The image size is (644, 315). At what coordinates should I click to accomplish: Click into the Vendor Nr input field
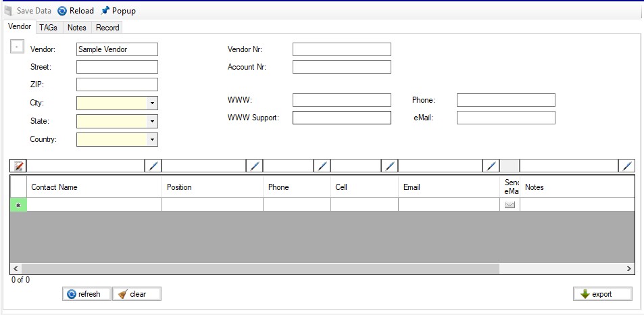coord(341,49)
